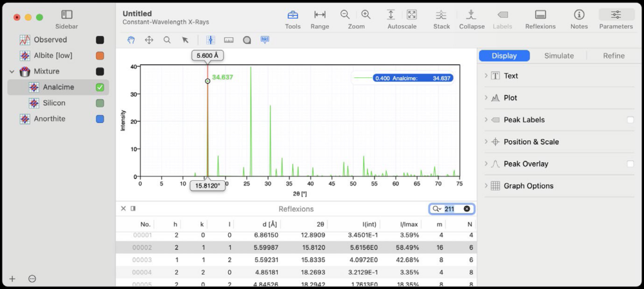Switch to the Simulate tab
The width and height of the screenshot is (644, 289).
pyautogui.click(x=558, y=55)
